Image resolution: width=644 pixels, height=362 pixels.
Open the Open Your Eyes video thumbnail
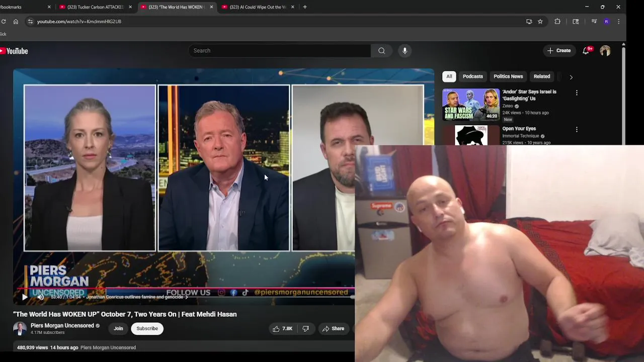click(x=471, y=135)
